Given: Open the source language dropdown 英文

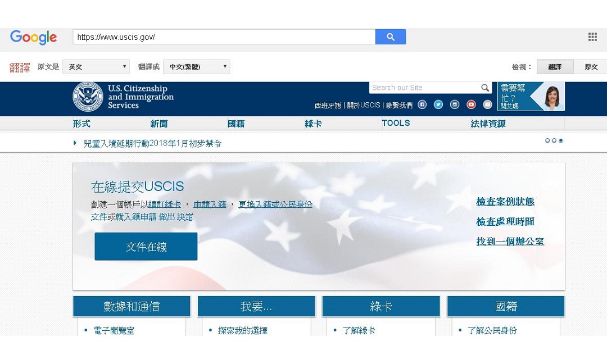Looking at the screenshot, I should coord(96,66).
